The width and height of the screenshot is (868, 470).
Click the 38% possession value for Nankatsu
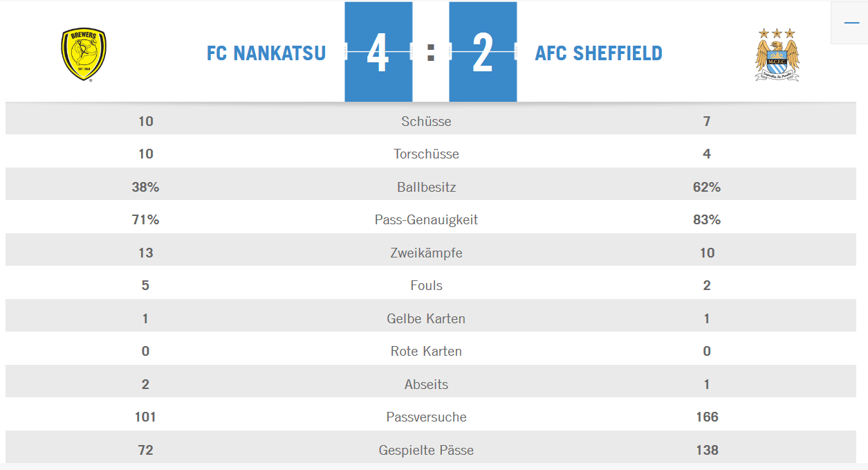tap(145, 187)
